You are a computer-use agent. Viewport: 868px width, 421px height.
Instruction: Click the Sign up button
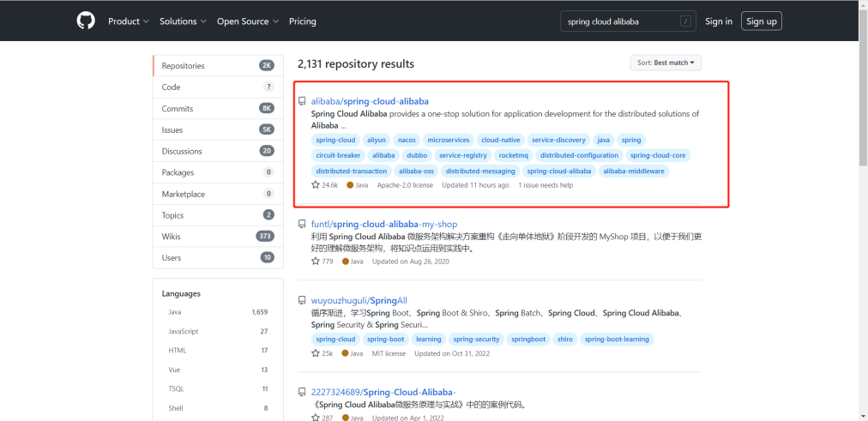761,21
